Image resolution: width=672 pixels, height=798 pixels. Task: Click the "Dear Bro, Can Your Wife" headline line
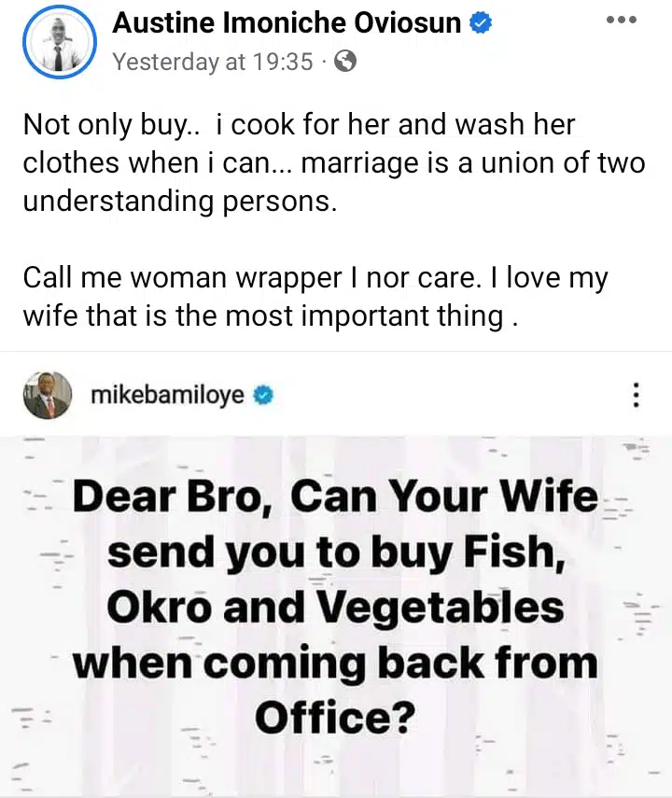[334, 496]
